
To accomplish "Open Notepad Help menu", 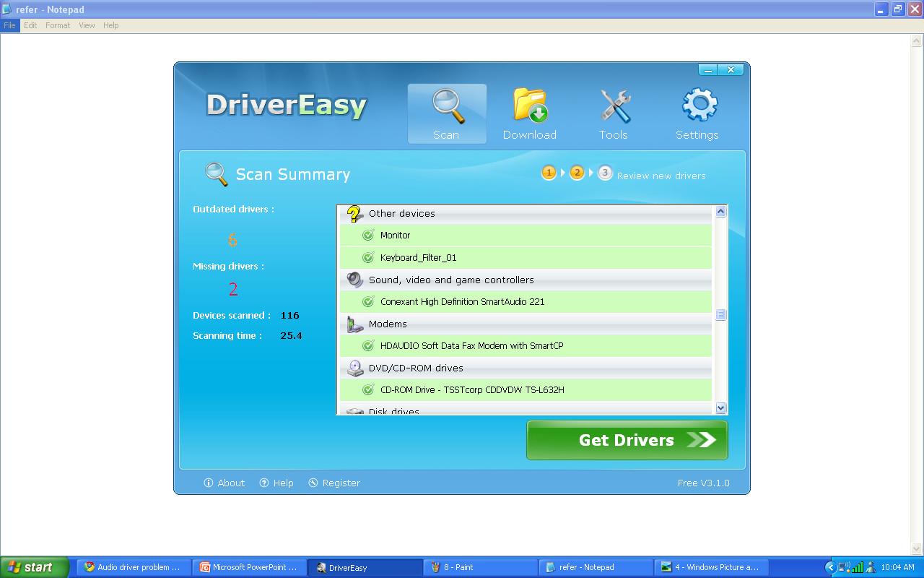I will [x=110, y=25].
